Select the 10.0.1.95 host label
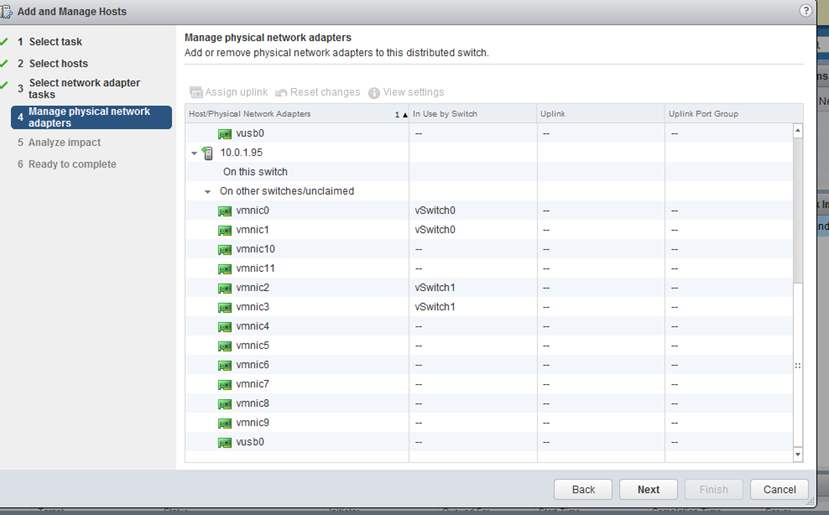The height and width of the screenshot is (515, 829). [x=241, y=152]
